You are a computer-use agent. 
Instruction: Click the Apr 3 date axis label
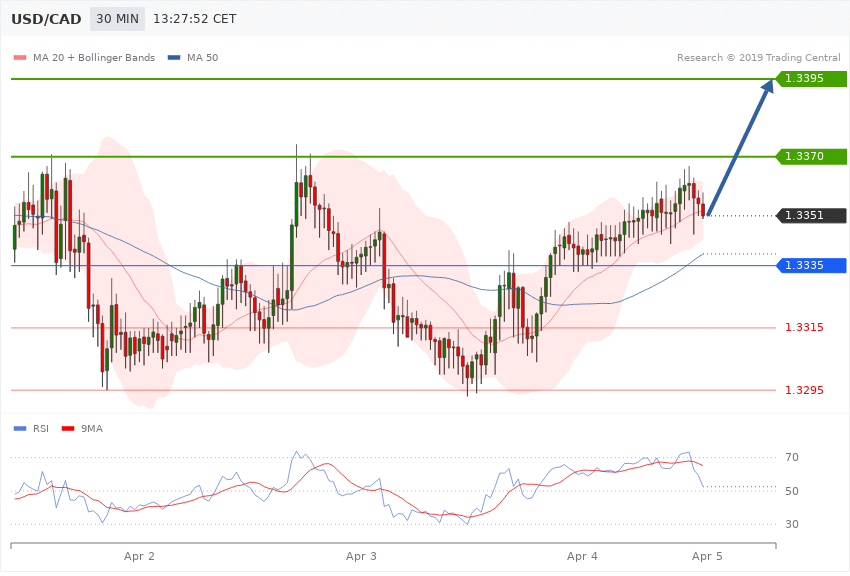tap(361, 556)
